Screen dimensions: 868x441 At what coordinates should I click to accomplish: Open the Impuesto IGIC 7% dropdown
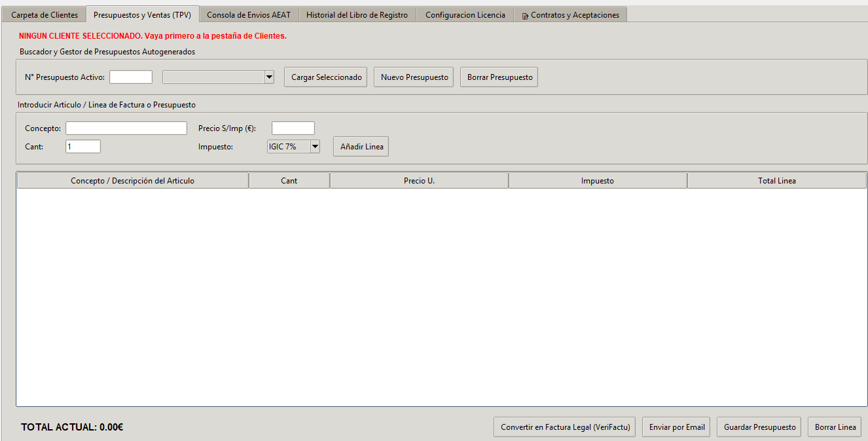click(293, 147)
